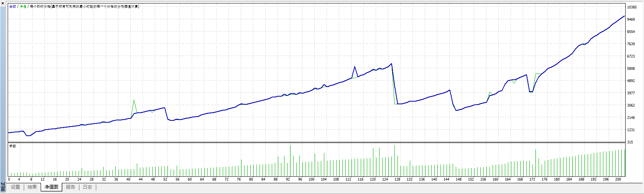Viewport: 644px width, 194px height.
Task: Click the 手数 label in lower chart
Action: click(13, 146)
